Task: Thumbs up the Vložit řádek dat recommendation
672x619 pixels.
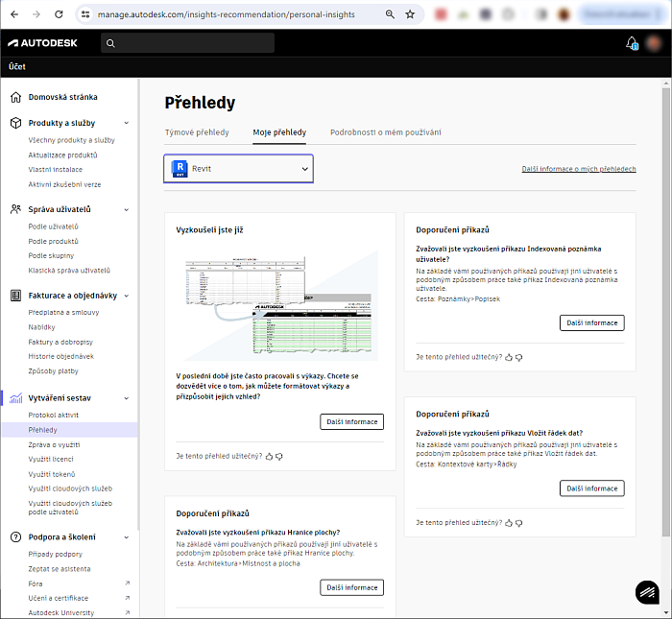Action: point(508,522)
